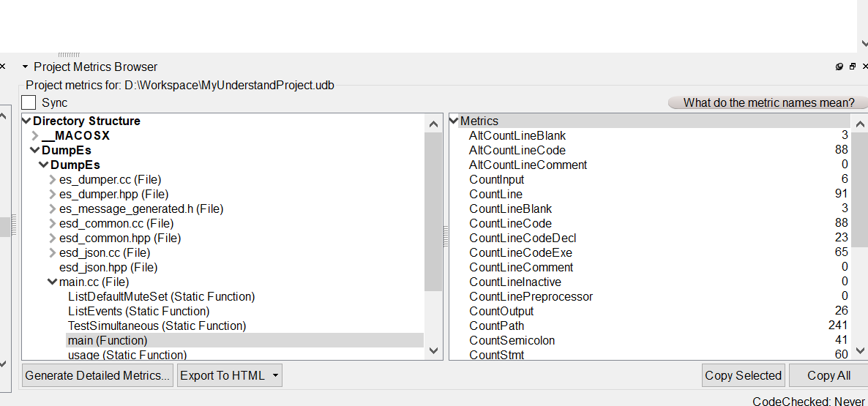Screen dimensions: 868x406
Task: Select es_dumper.cc (File) row
Action: [x=111, y=179]
